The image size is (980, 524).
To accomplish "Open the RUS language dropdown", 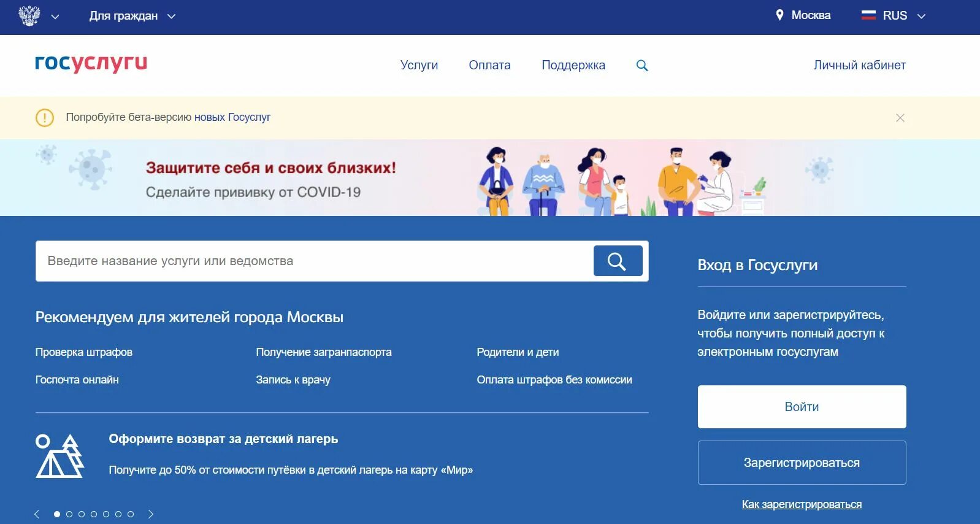I will [x=904, y=16].
